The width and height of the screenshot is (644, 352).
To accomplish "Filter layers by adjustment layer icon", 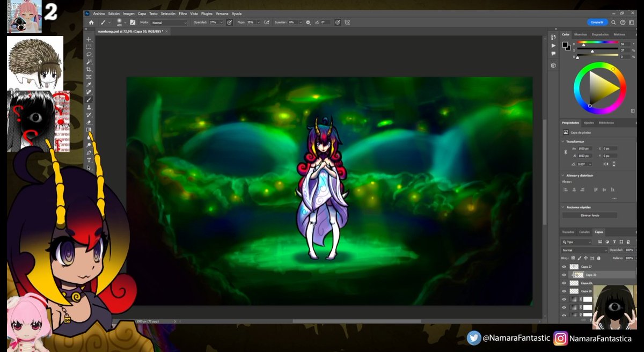I will (x=607, y=242).
